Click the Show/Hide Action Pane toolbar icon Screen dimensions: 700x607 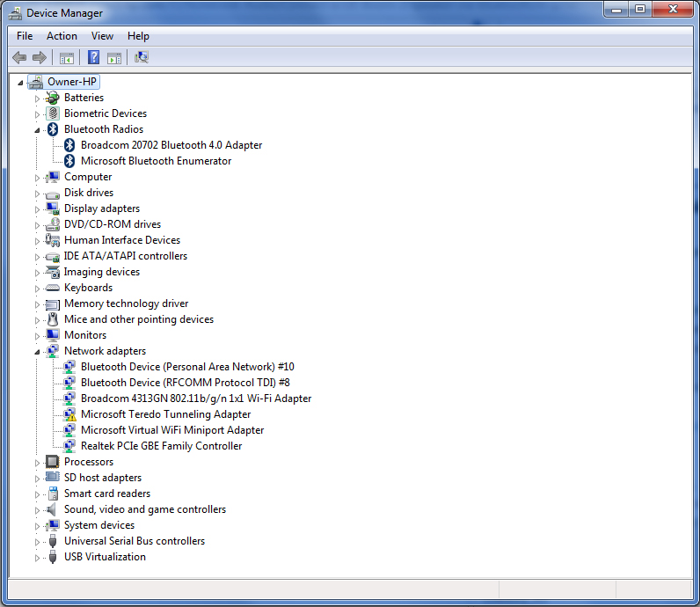point(114,57)
